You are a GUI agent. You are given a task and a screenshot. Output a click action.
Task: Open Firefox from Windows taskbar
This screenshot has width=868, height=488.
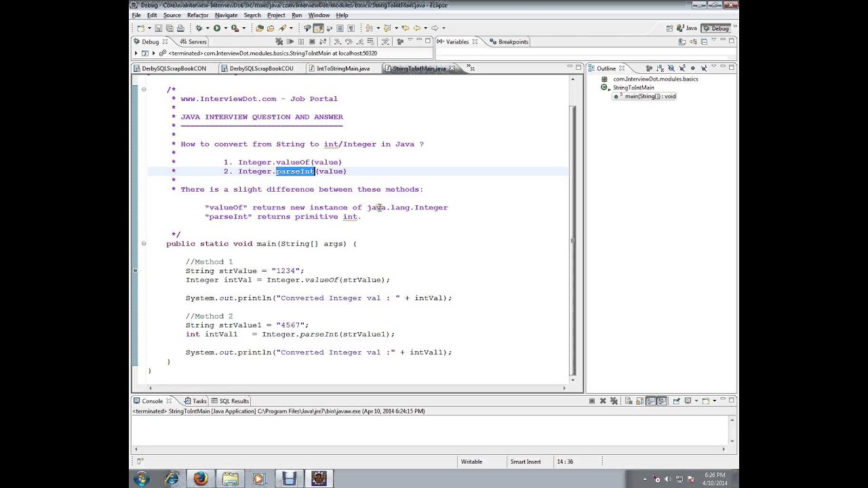pyautogui.click(x=201, y=479)
